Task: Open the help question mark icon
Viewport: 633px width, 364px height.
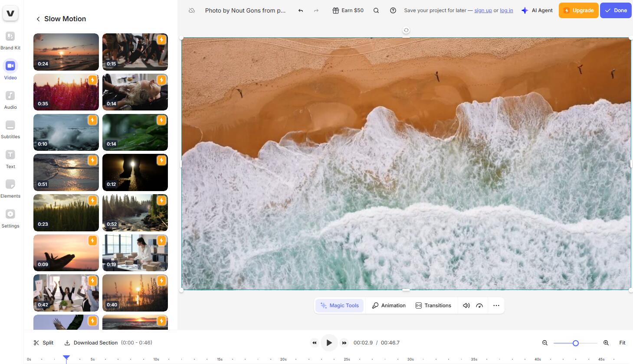Action: (393, 10)
